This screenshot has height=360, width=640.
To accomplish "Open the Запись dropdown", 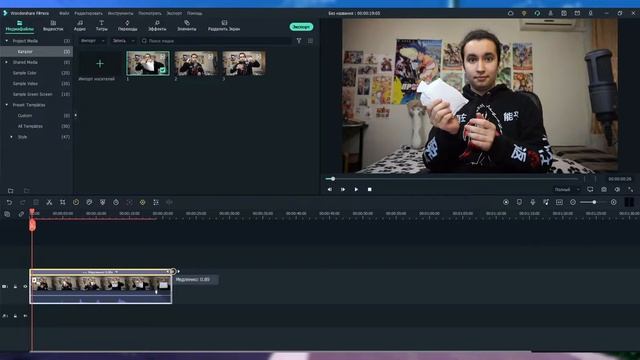I will [x=123, y=41].
